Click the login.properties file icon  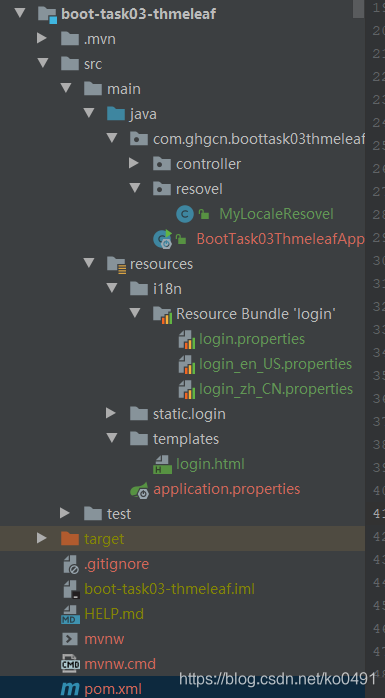click(x=187, y=339)
